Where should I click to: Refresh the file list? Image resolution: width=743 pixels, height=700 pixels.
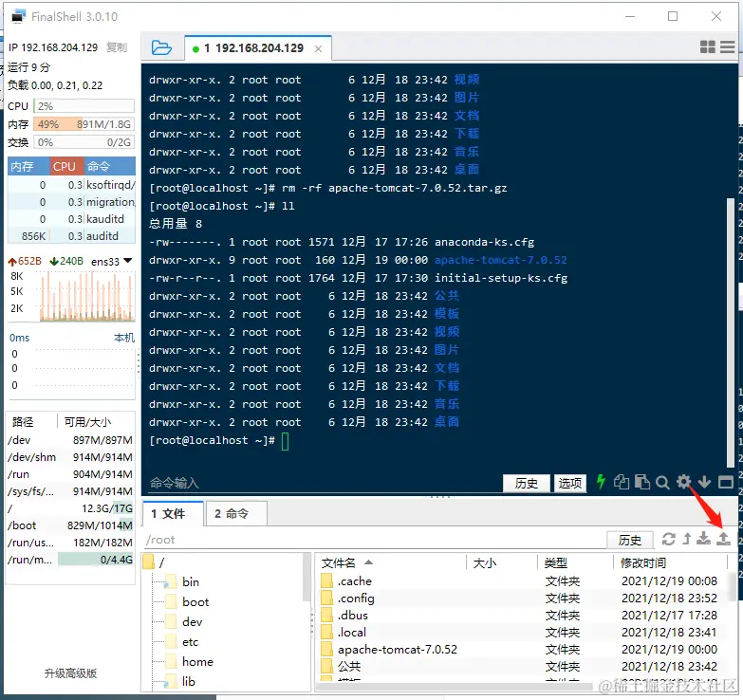click(x=669, y=539)
